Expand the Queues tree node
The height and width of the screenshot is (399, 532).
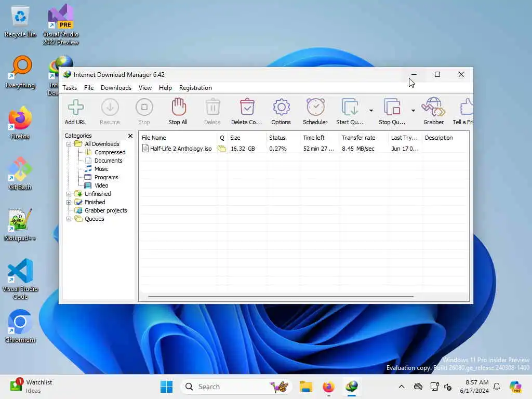tap(69, 219)
